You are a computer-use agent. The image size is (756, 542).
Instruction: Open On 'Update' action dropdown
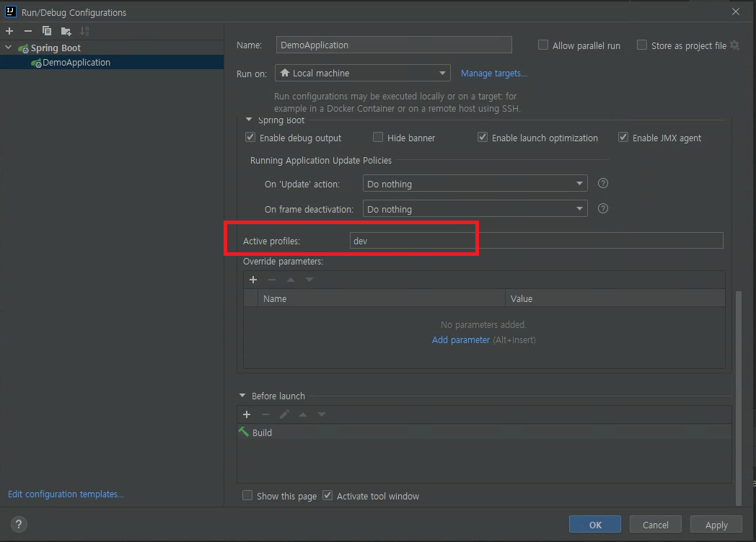coord(475,184)
